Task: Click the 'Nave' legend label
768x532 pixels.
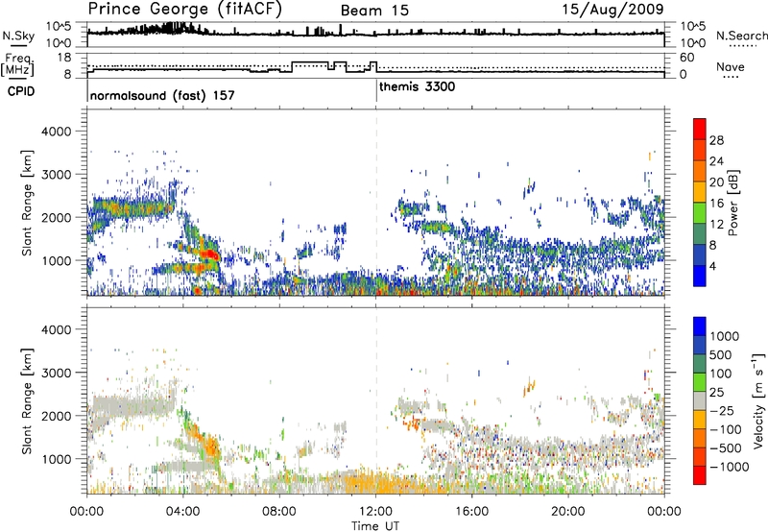Action: [731, 66]
